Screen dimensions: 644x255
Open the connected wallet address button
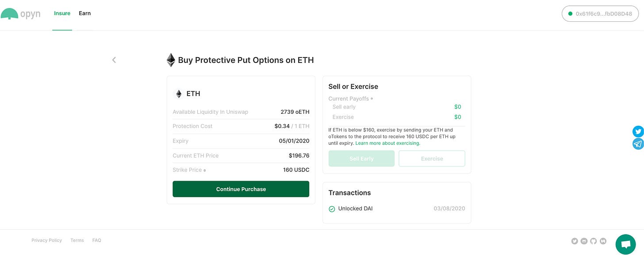click(x=600, y=14)
